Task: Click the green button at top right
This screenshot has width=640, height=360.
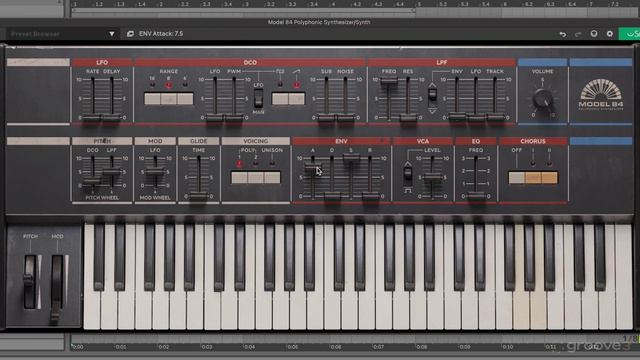Action: click(x=630, y=34)
